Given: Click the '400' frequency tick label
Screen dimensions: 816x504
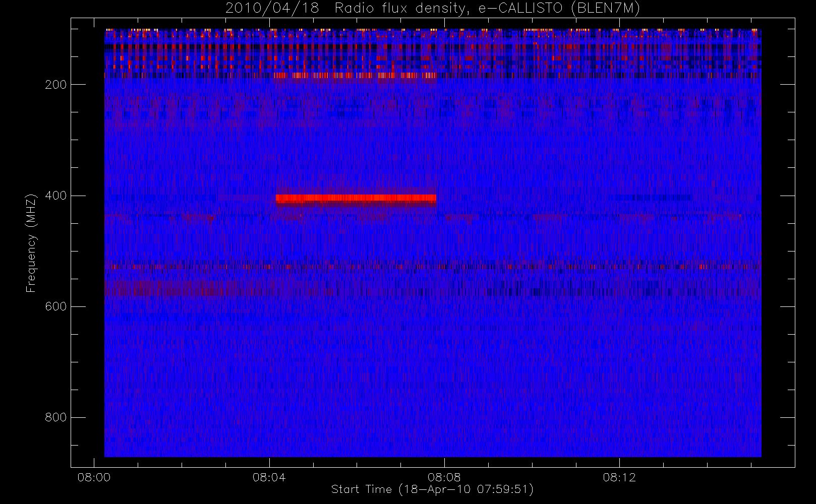Looking at the screenshot, I should click(x=55, y=196).
